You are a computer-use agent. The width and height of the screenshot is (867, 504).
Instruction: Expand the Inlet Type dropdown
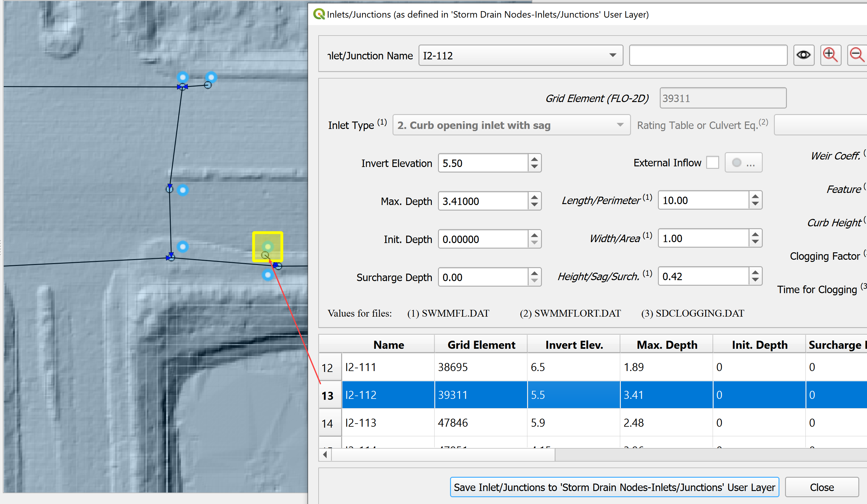(620, 125)
